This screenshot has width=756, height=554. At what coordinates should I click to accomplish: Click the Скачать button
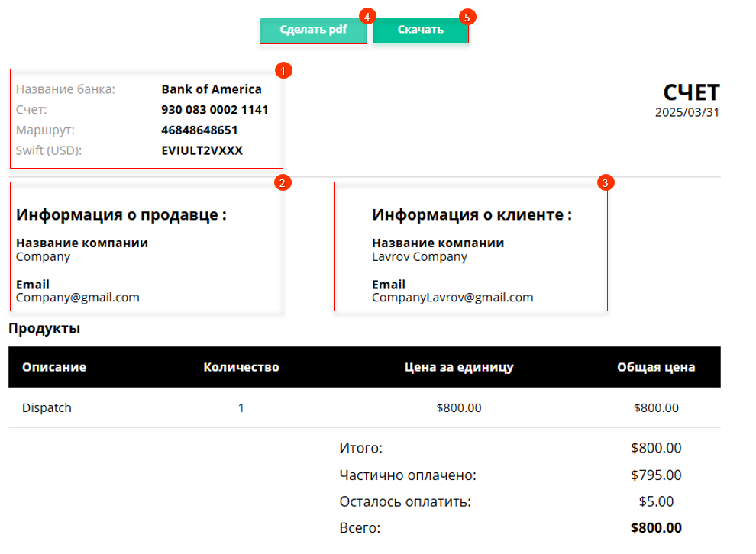[x=421, y=31]
